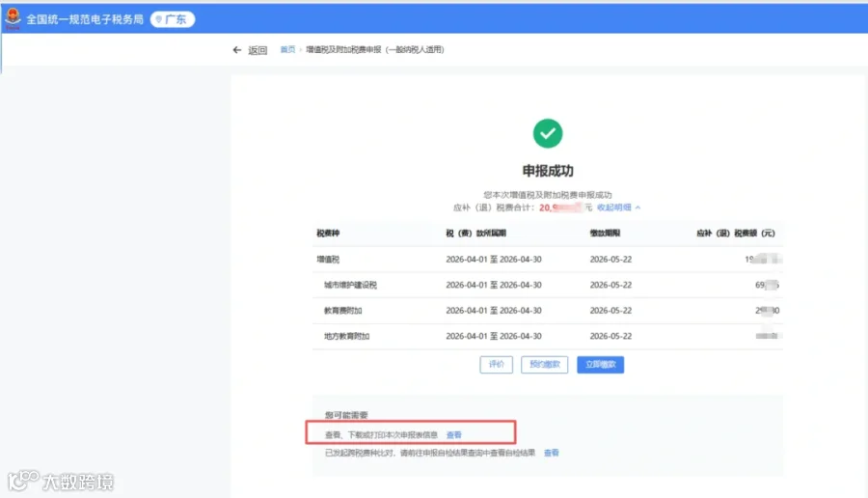Click the 地方教育附加 row label
This screenshot has height=498, width=868.
coord(346,336)
